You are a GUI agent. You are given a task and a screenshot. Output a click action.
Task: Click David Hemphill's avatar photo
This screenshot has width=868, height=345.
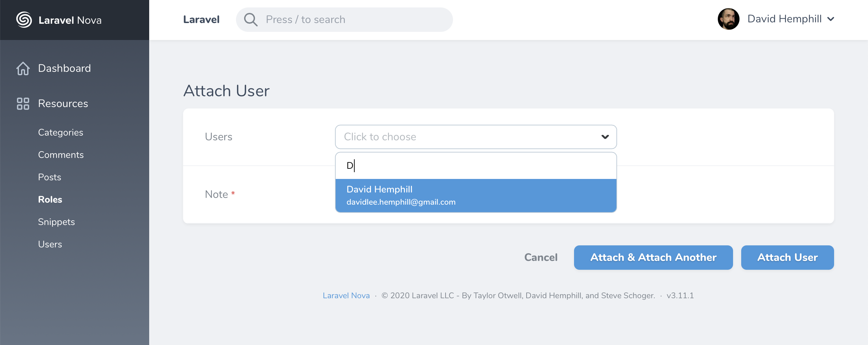tap(729, 19)
